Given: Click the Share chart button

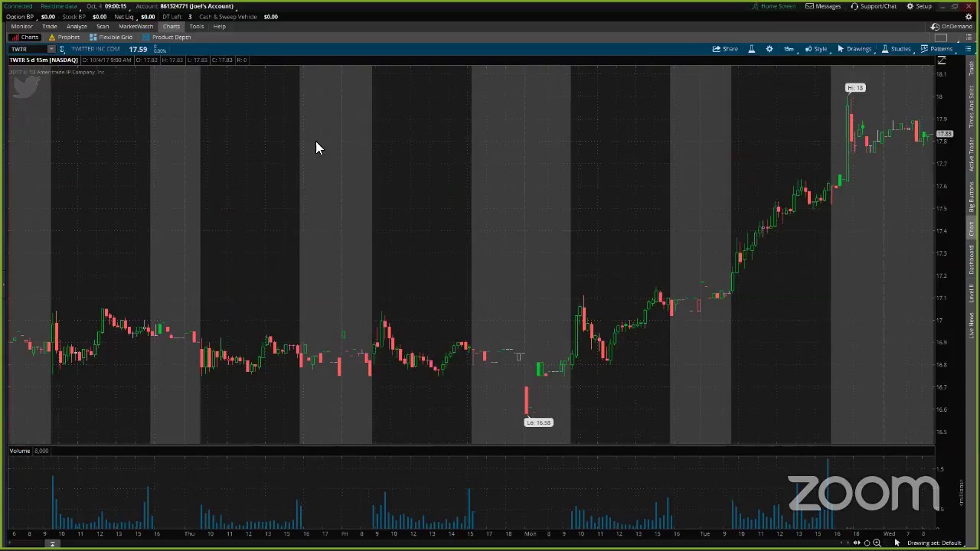Looking at the screenshot, I should point(725,49).
